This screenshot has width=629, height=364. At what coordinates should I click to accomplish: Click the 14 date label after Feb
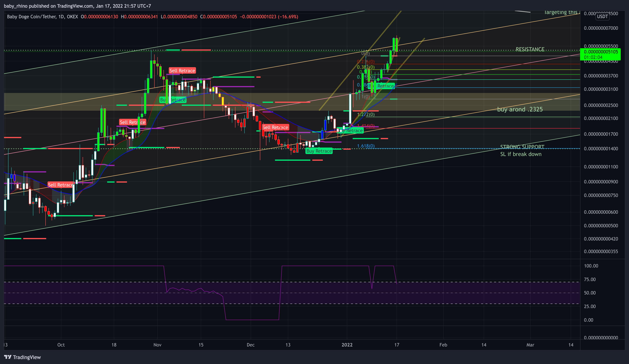tap(484, 345)
